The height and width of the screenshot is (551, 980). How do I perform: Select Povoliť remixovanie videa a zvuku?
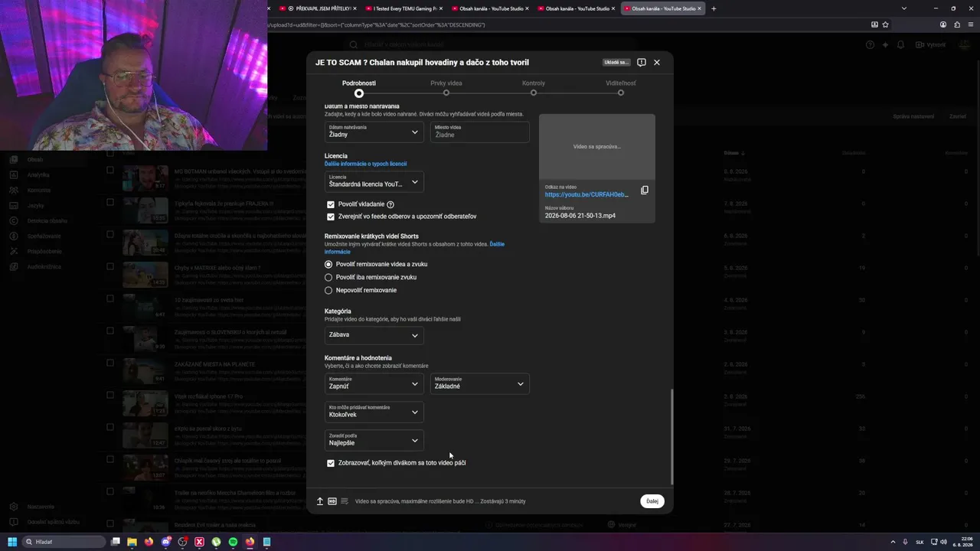click(328, 264)
